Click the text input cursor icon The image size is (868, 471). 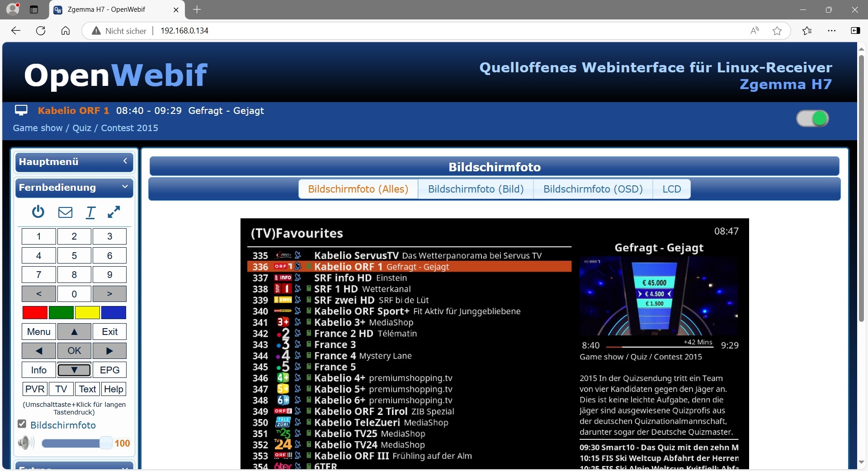pos(90,212)
